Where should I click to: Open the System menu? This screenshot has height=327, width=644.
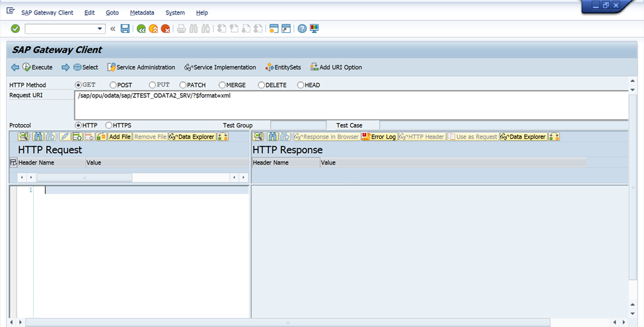pyautogui.click(x=175, y=13)
